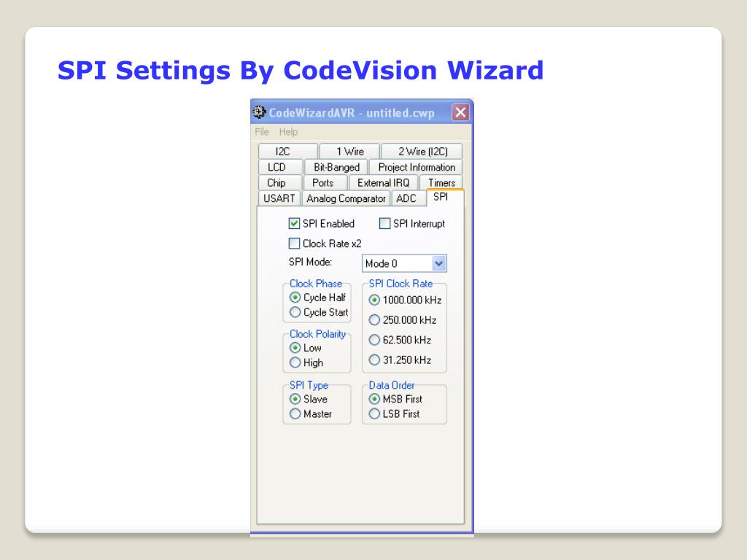Open the Bit-Banged tab
747x560 pixels.
pyautogui.click(x=336, y=167)
